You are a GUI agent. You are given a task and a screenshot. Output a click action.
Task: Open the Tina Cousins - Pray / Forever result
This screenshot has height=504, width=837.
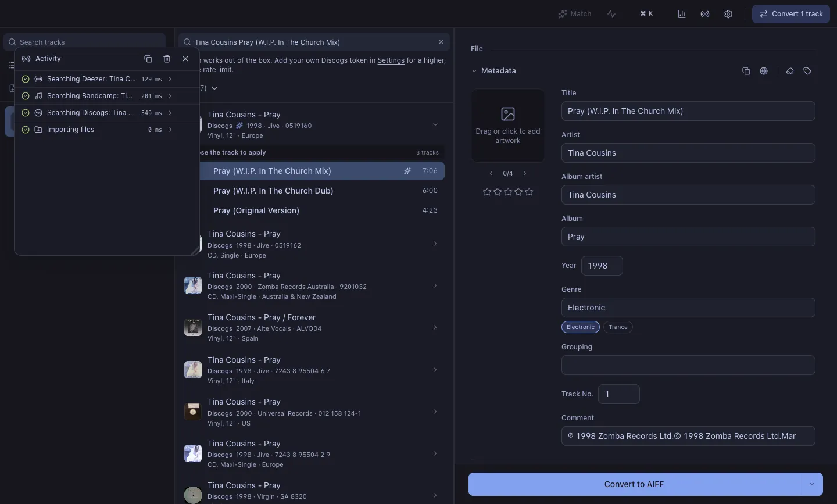click(314, 327)
